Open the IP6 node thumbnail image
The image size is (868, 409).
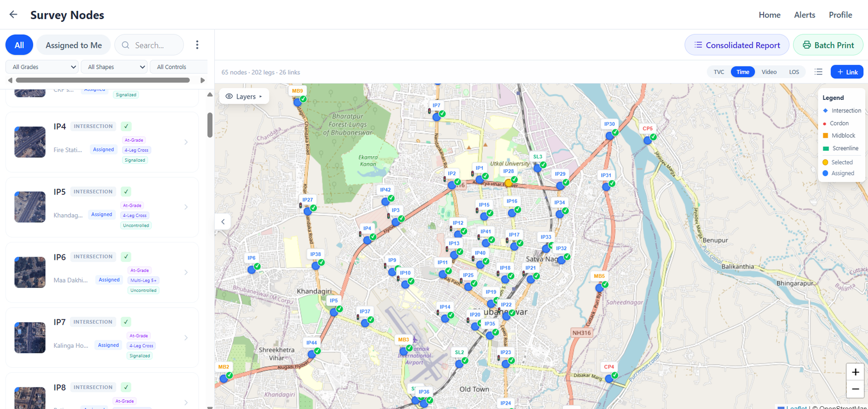pyautogui.click(x=30, y=272)
